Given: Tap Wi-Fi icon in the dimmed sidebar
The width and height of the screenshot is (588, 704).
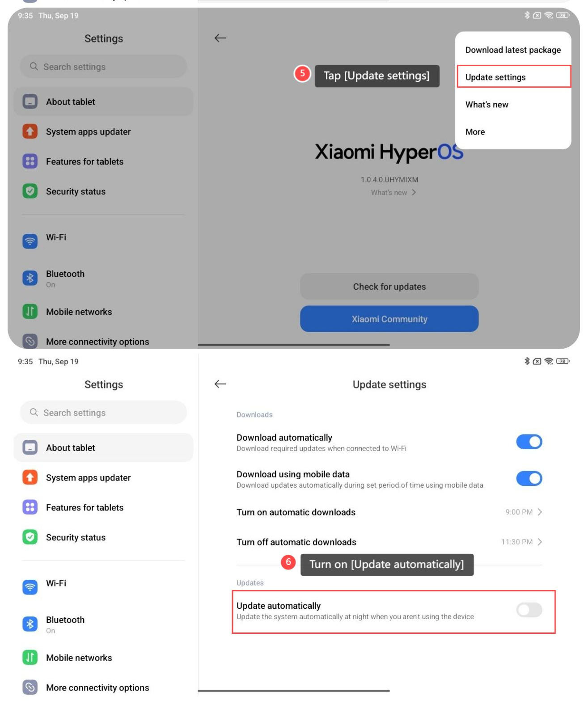Looking at the screenshot, I should coord(30,241).
